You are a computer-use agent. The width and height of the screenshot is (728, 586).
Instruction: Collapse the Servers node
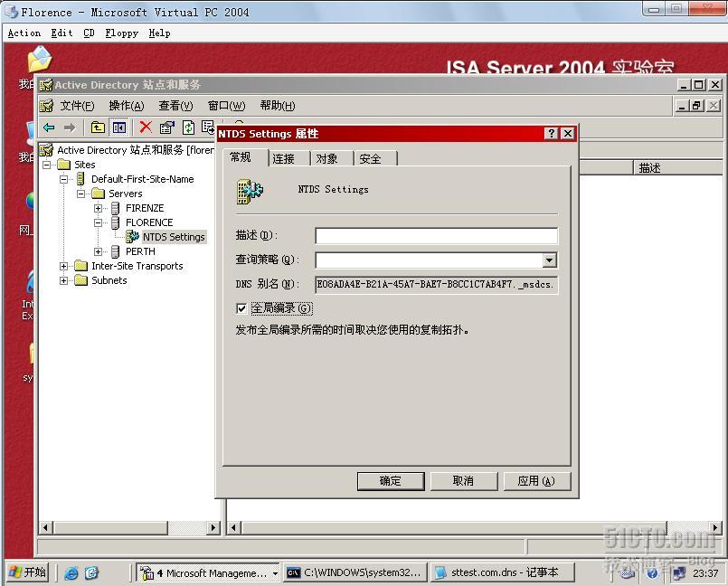point(81,194)
